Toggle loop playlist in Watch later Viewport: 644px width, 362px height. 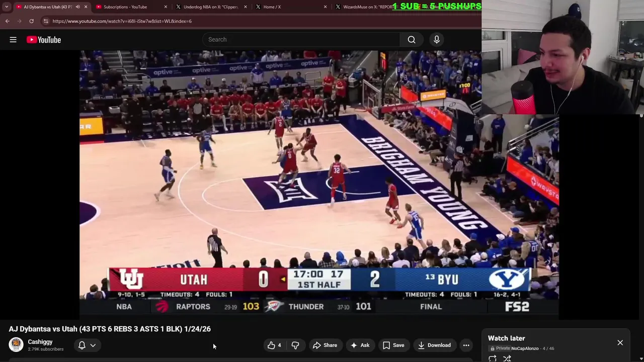[493, 358]
